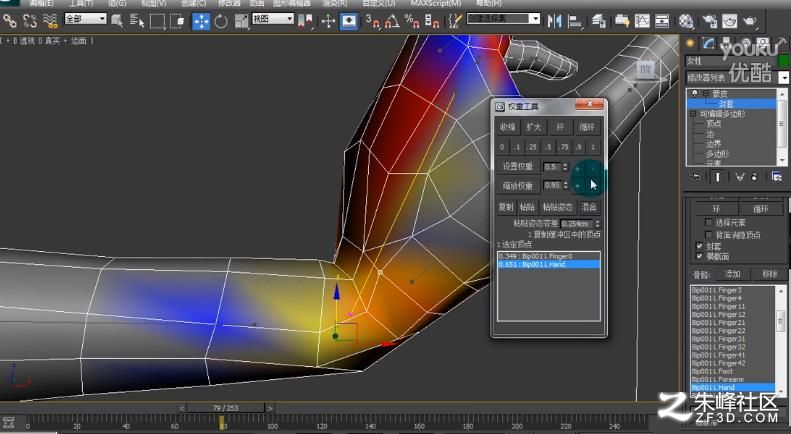Screen dimensions: 791x434
Task: Click the 移除 bone button
Action: coord(769,274)
